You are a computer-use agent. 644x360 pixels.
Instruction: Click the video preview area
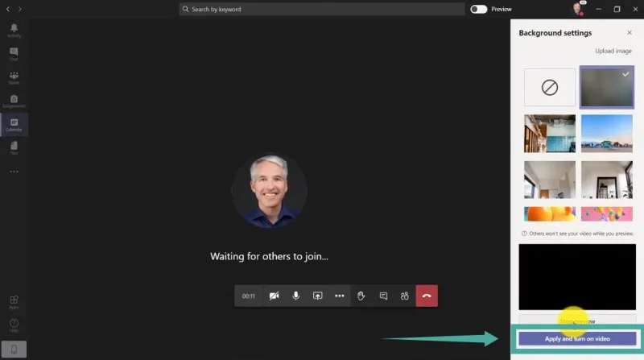[577, 277]
